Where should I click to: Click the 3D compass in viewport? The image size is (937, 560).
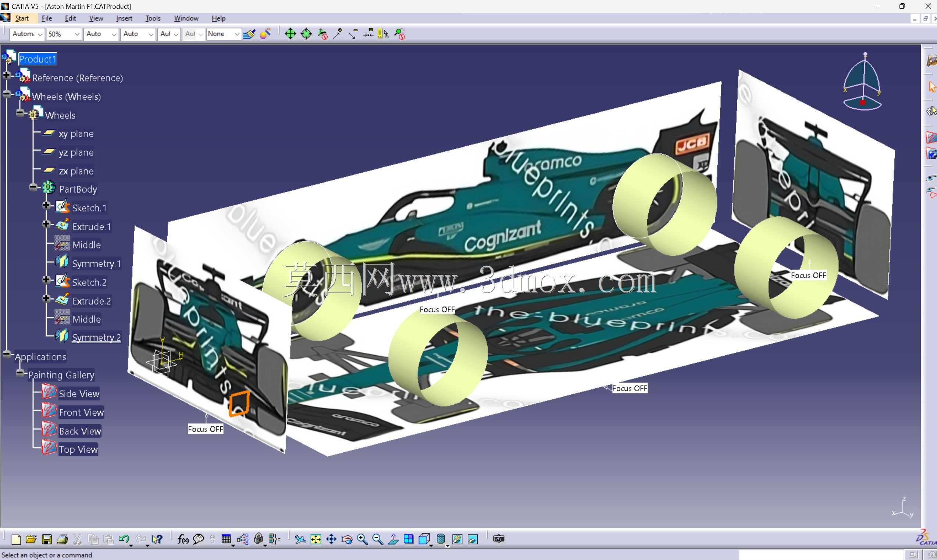tap(862, 81)
